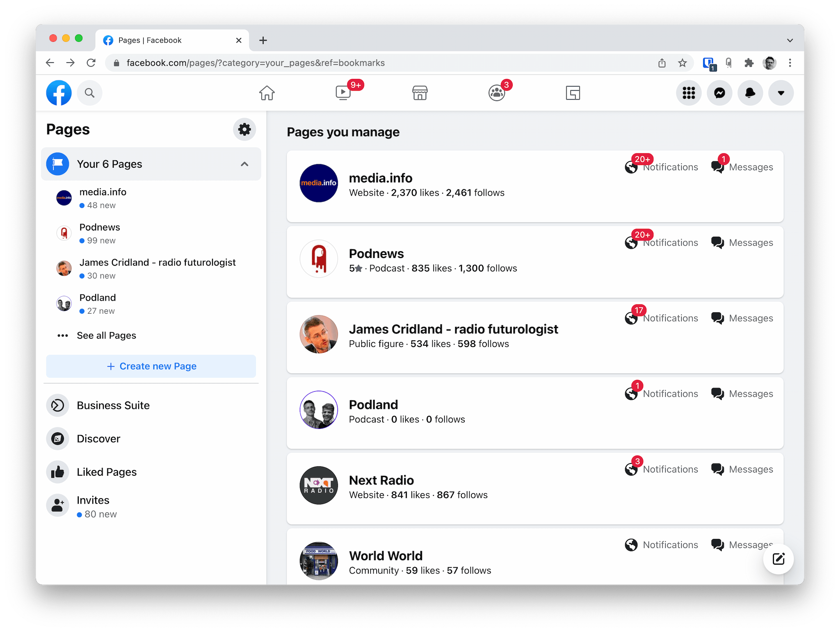Click Liked Pages in left sidebar
Screen dimensions: 840x632
(x=107, y=472)
